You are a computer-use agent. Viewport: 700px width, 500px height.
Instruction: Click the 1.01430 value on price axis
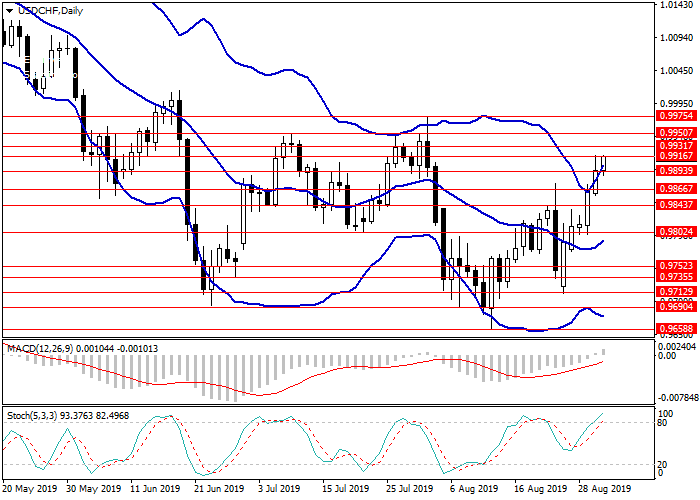pos(677,5)
